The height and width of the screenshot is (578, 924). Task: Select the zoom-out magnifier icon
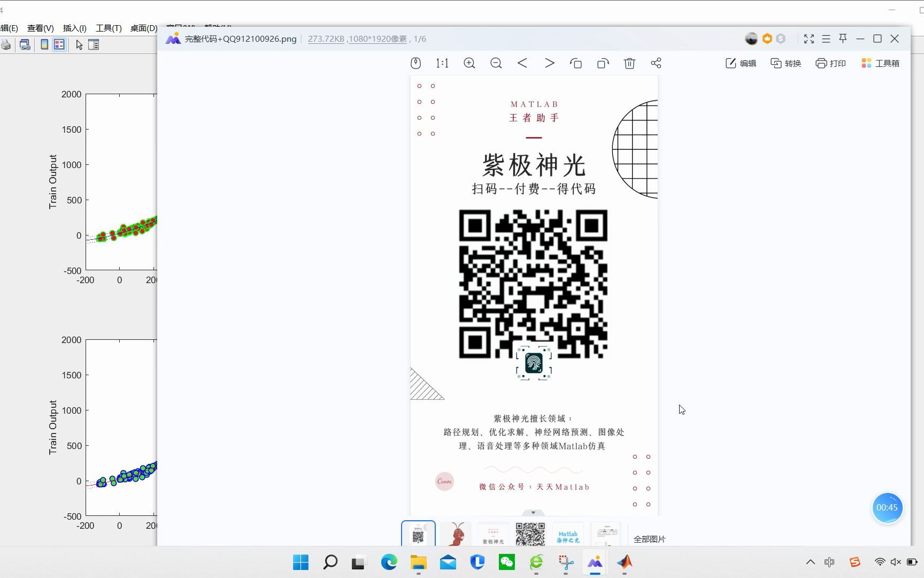(496, 63)
